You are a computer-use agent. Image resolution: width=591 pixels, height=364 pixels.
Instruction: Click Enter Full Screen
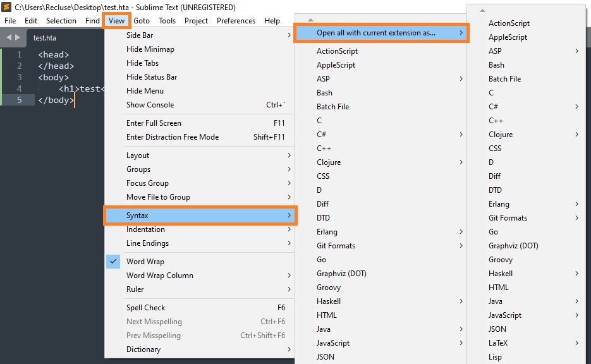154,123
